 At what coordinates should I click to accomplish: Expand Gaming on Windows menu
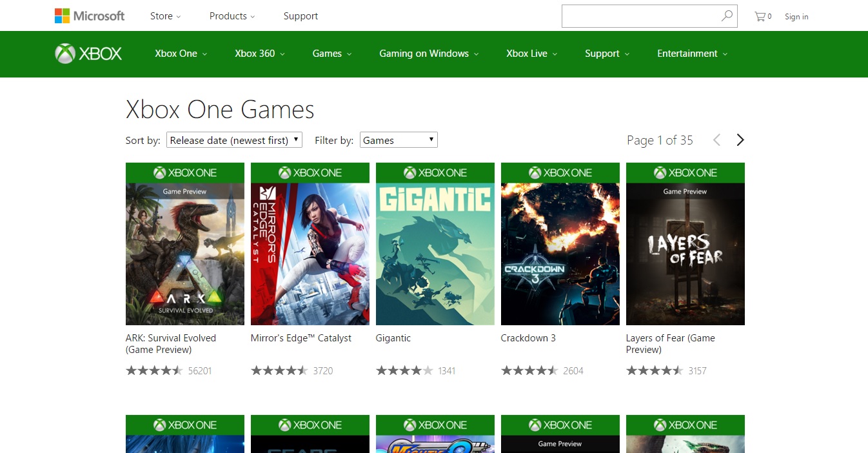pyautogui.click(x=429, y=54)
